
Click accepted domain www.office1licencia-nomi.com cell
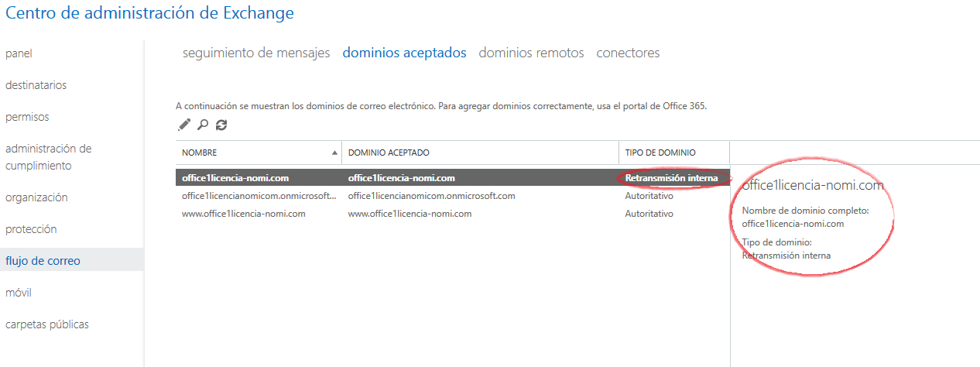click(x=409, y=214)
